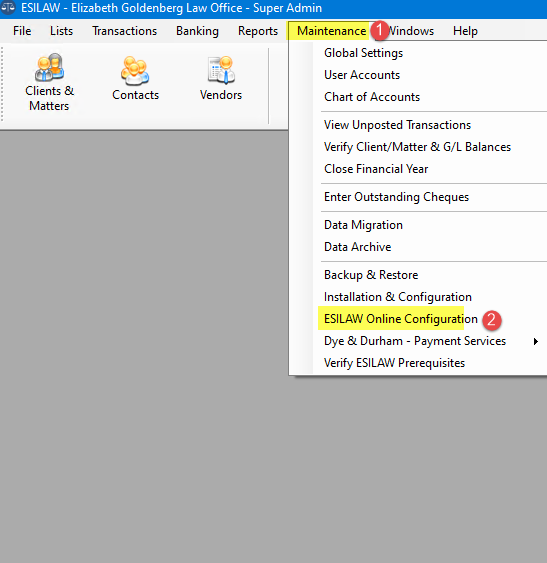Viewport: 547px width, 563px height.
Task: Open the Contacts toolbar icon
Action: point(135,78)
